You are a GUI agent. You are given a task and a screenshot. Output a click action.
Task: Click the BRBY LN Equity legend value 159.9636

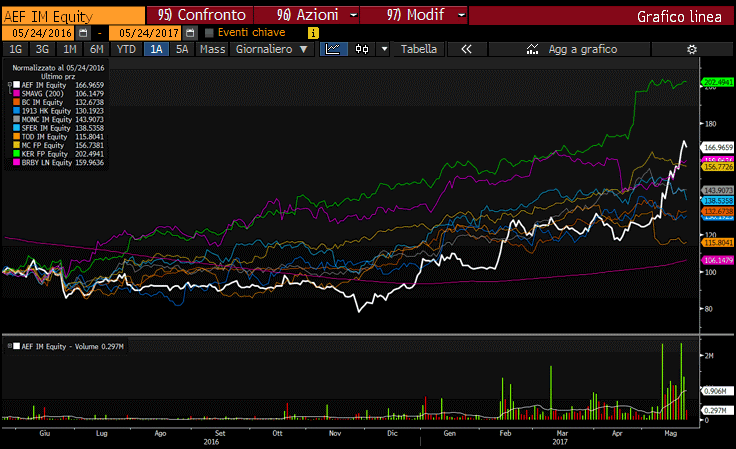pos(89,162)
